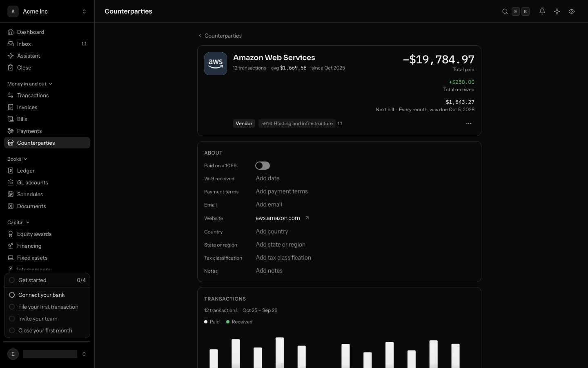Open the AWS logo thumbnail

(216, 64)
